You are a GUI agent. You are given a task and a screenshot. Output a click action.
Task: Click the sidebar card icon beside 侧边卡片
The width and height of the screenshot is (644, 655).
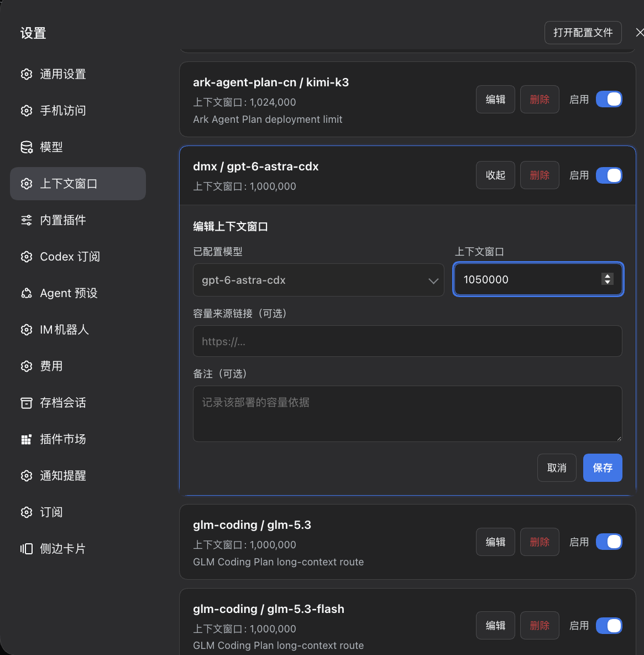coord(27,548)
